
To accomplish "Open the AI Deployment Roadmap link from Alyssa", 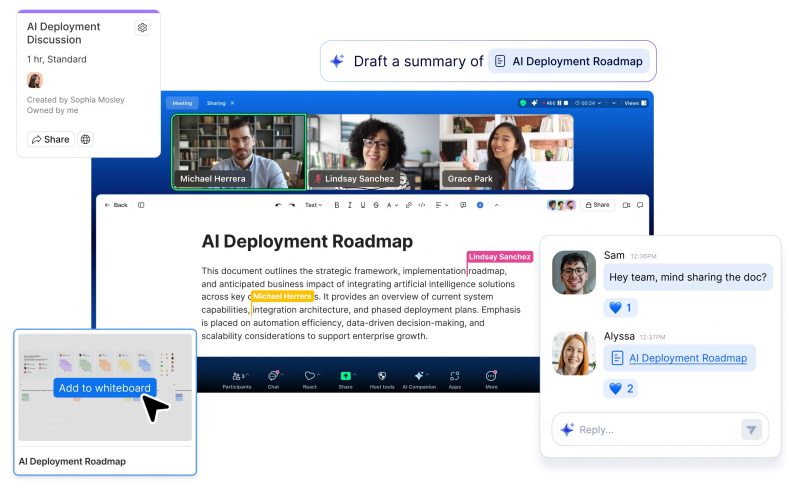I will coord(688,358).
